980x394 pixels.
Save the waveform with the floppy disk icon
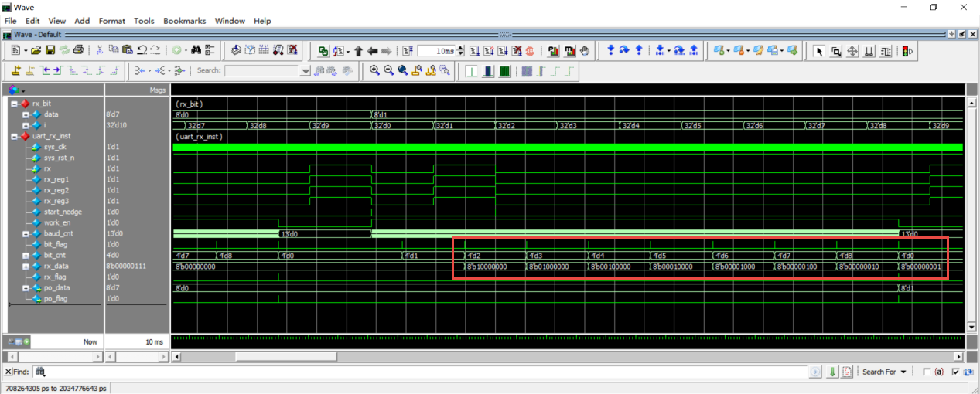tap(50, 50)
